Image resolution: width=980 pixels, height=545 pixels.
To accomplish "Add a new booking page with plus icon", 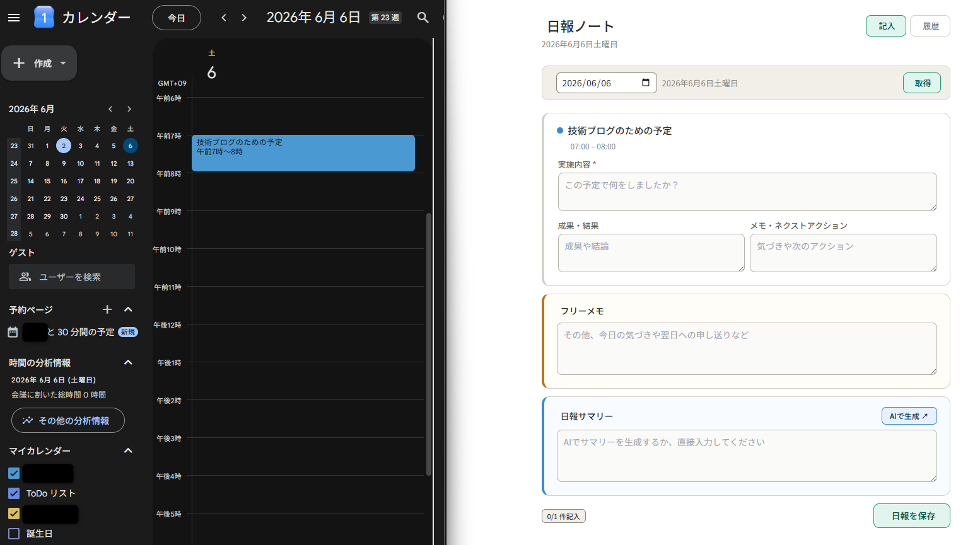I will (107, 309).
